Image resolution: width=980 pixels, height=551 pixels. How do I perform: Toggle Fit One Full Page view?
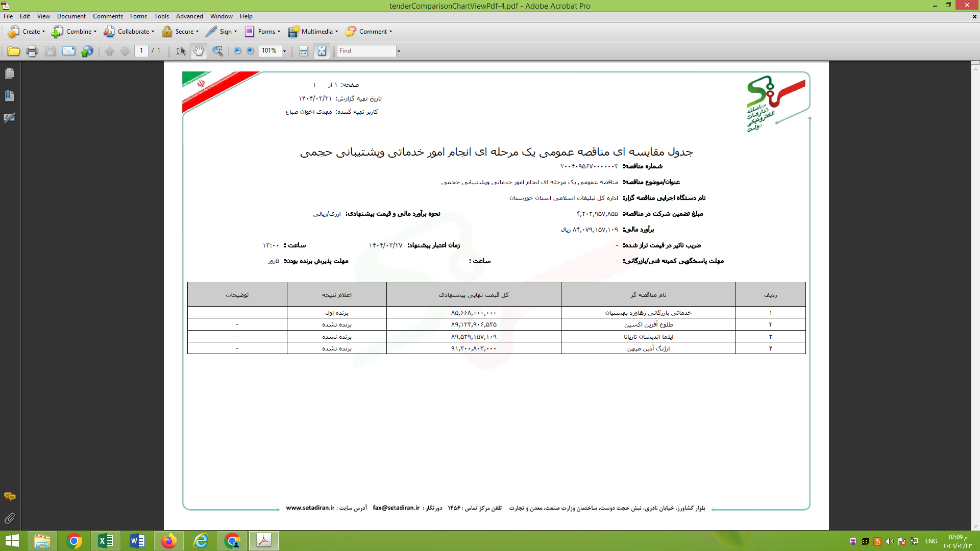point(322,51)
